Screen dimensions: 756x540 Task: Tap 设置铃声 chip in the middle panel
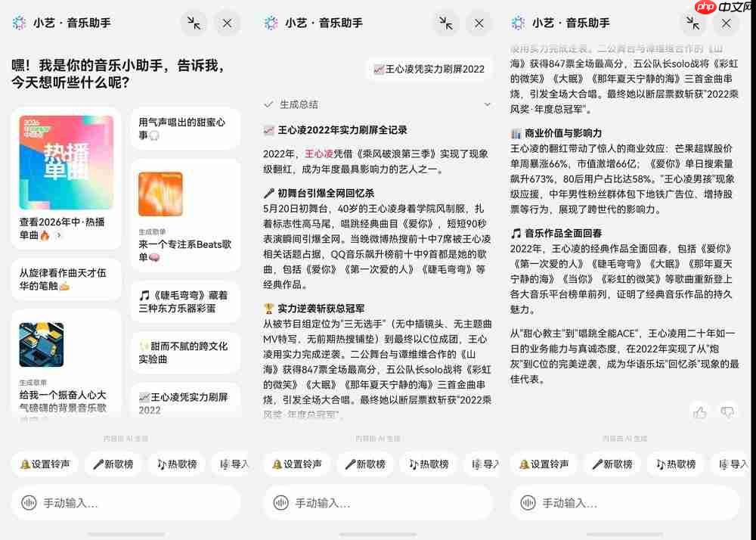(297, 464)
